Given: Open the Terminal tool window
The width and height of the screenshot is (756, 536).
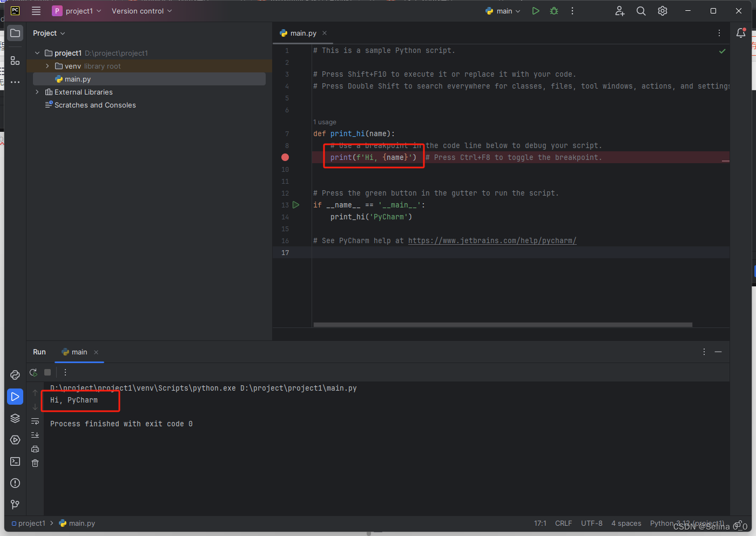Looking at the screenshot, I should pyautogui.click(x=15, y=461).
